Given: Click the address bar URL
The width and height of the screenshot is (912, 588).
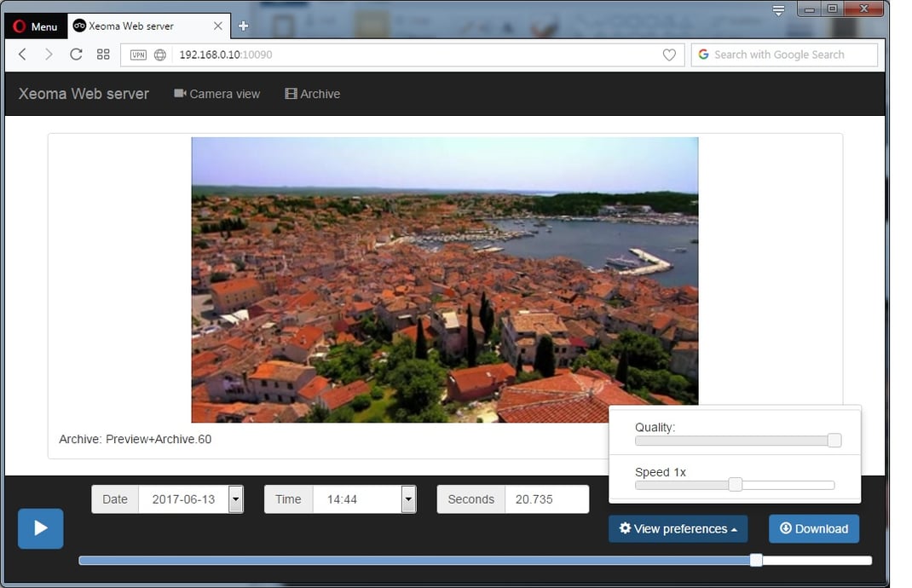Looking at the screenshot, I should (x=226, y=55).
